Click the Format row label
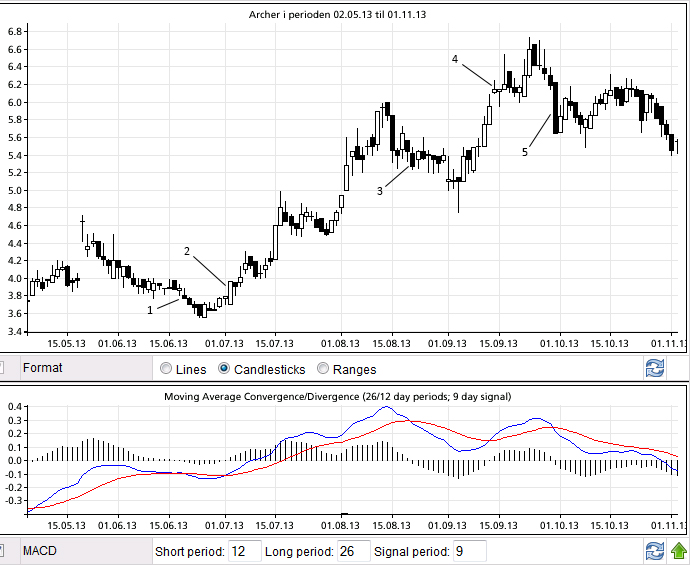 click(x=43, y=368)
